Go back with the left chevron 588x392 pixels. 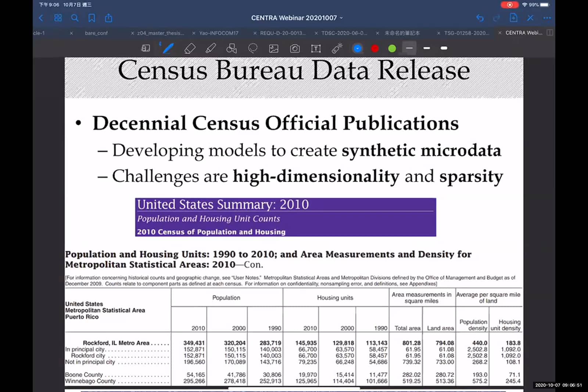point(41,18)
